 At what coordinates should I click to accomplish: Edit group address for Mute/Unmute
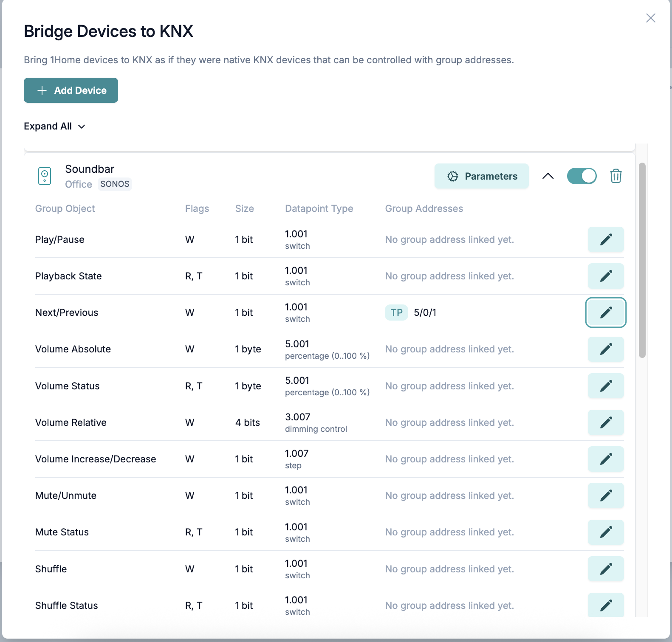tap(606, 496)
